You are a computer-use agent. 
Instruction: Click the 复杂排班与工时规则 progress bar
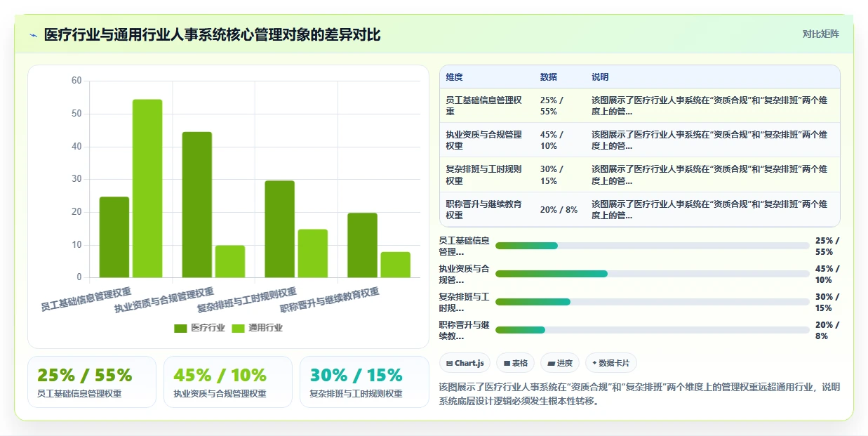coord(653,302)
